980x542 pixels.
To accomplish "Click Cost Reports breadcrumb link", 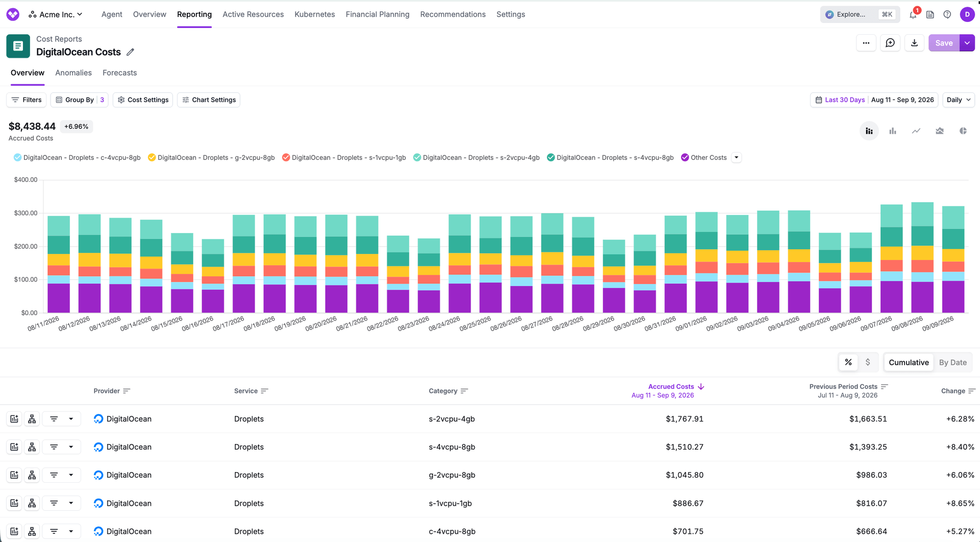I will (x=59, y=39).
